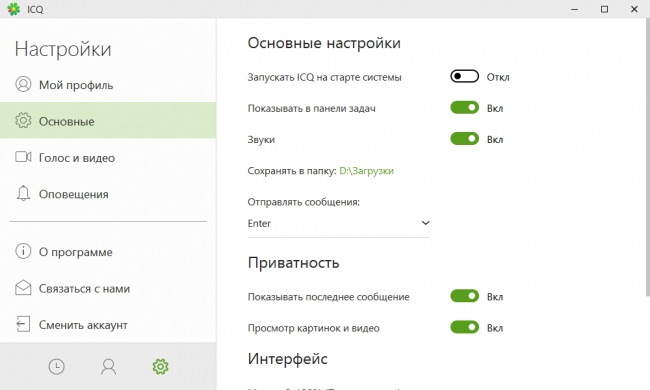Toggle Показывать последнее сообщение switch
This screenshot has width=650, height=390.
(464, 296)
